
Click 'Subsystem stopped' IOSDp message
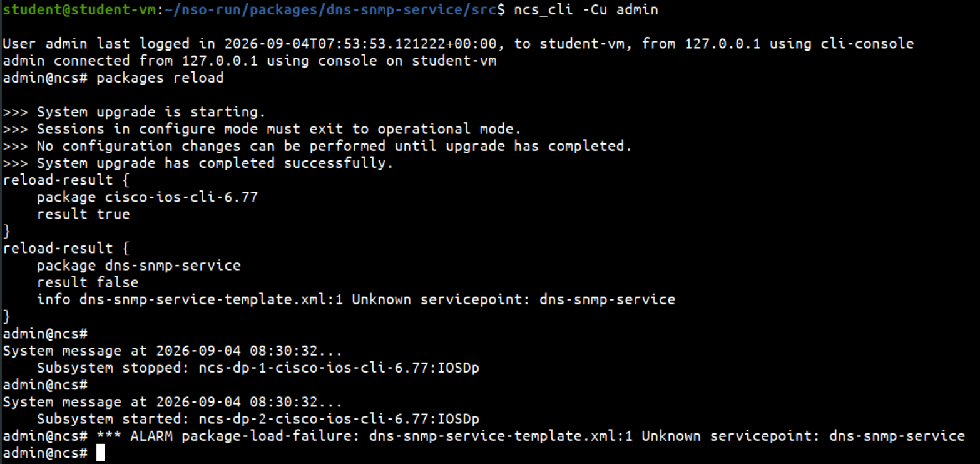tap(258, 368)
